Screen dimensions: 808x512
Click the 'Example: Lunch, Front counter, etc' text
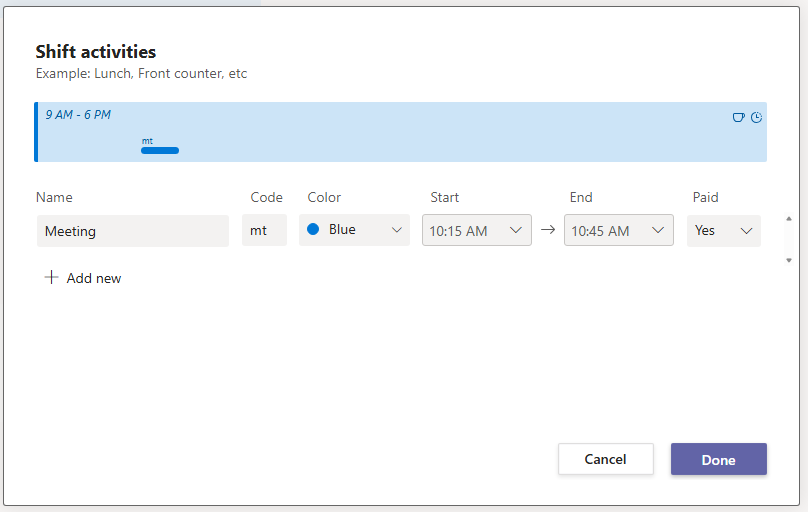coord(141,74)
